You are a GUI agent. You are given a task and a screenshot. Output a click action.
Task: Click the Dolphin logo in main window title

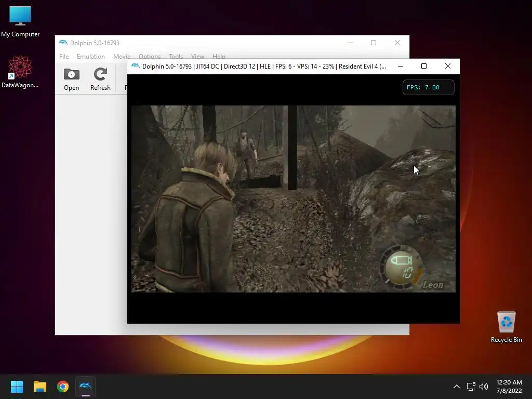pos(63,43)
